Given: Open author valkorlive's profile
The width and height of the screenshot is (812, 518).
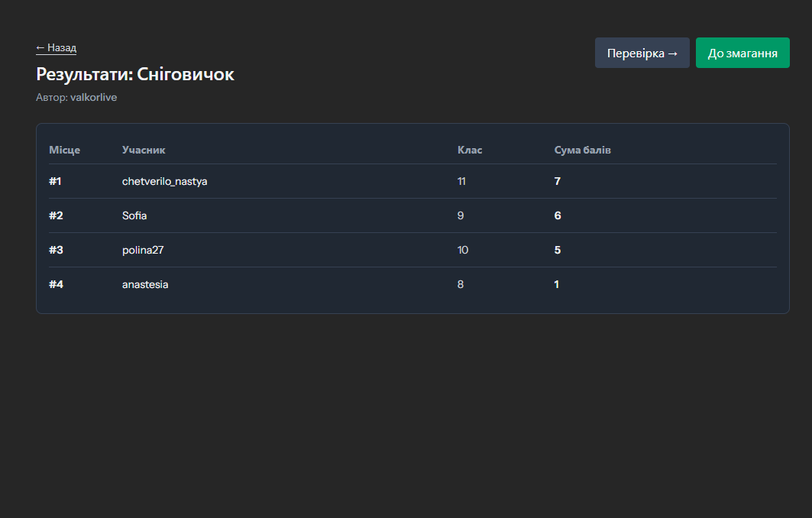Looking at the screenshot, I should 93,98.
